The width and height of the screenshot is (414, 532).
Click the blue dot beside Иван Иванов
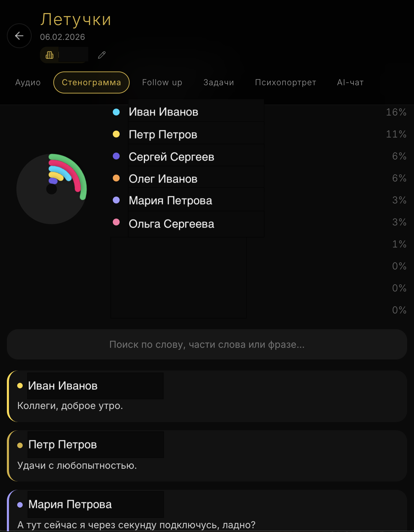click(x=116, y=112)
